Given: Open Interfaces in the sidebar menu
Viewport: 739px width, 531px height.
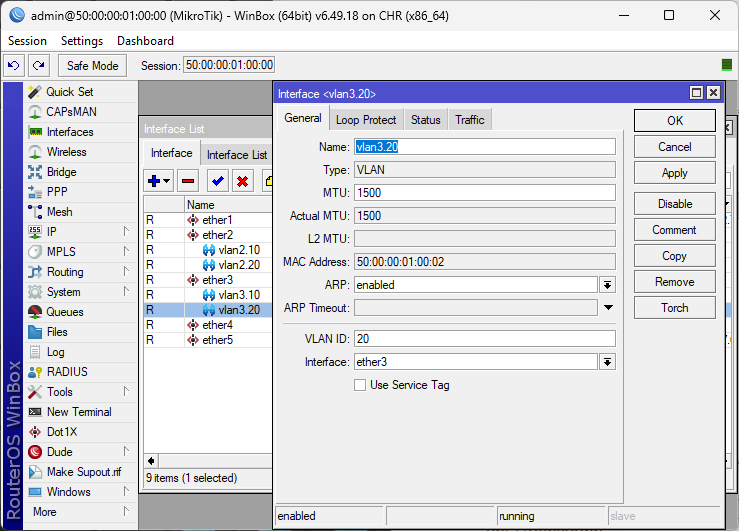Looking at the screenshot, I should click(69, 132).
